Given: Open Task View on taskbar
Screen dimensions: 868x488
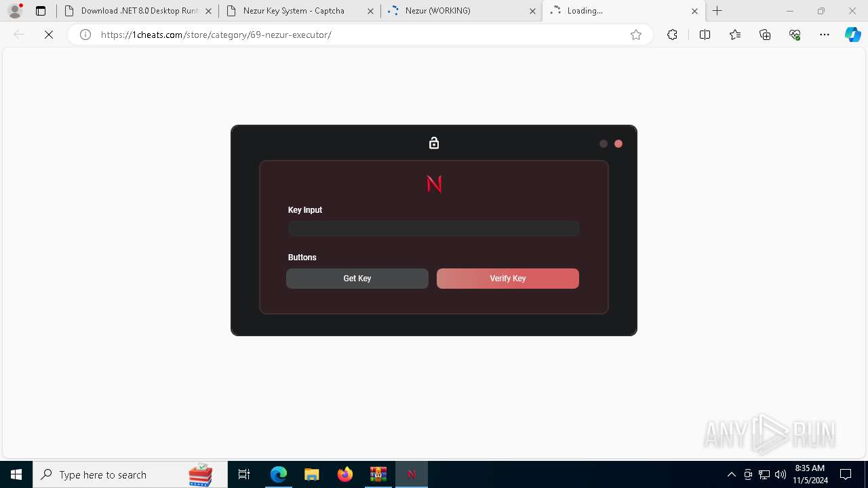Looking at the screenshot, I should (244, 474).
